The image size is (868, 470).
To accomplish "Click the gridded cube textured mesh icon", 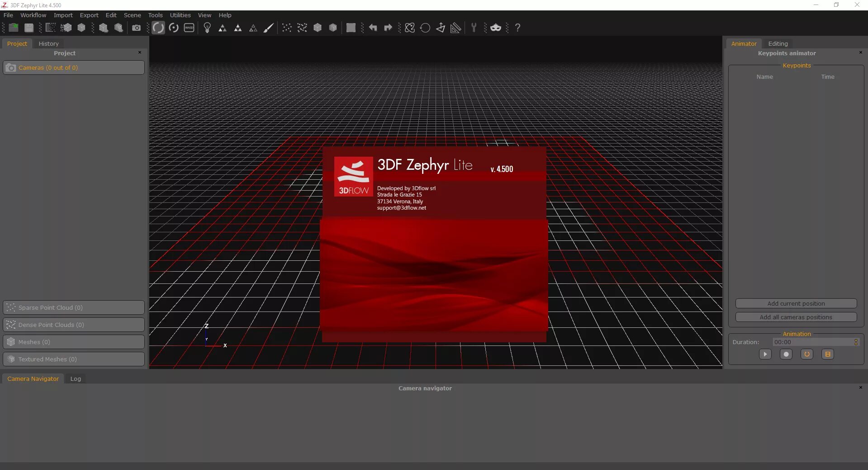I will [x=333, y=28].
